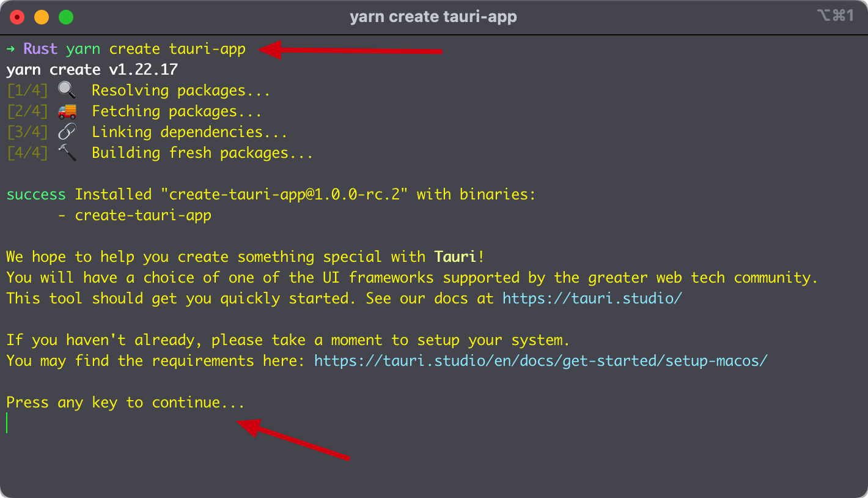Click the hammer Building fresh packages icon

(x=67, y=153)
